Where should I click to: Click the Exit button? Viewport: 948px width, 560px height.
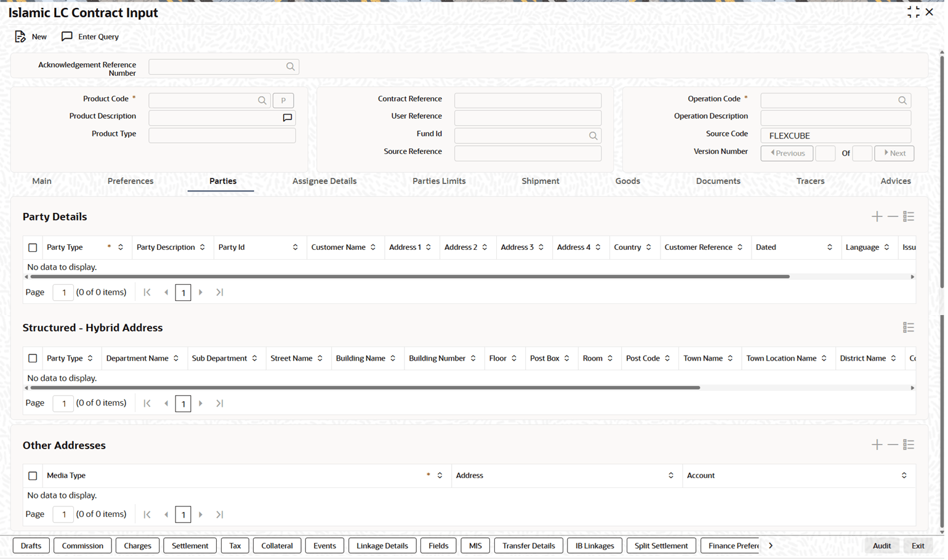click(x=918, y=546)
